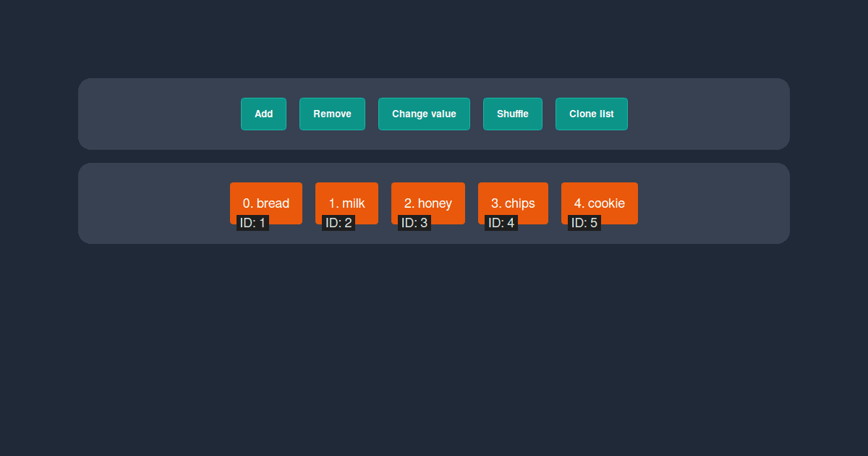The height and width of the screenshot is (456, 868).
Task: Click the ID: 3 badge under honey
Action: 414,223
